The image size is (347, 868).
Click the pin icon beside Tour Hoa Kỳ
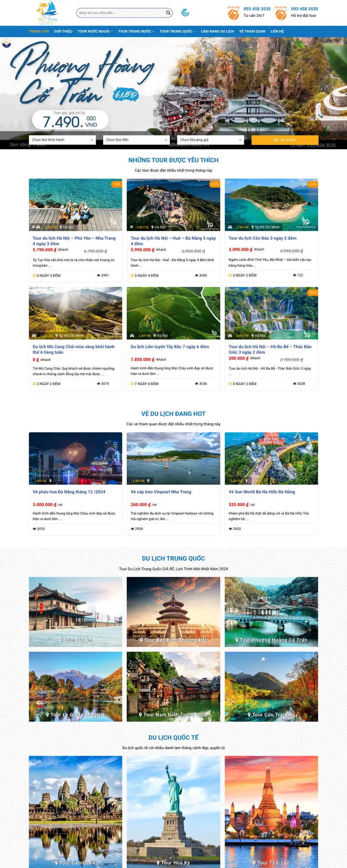[158, 863]
